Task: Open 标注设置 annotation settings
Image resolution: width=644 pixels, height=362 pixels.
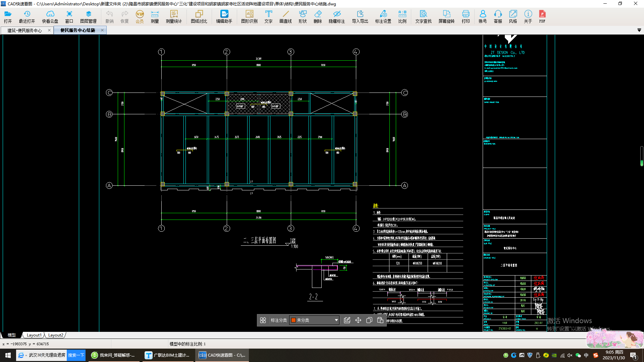Action: click(x=383, y=16)
